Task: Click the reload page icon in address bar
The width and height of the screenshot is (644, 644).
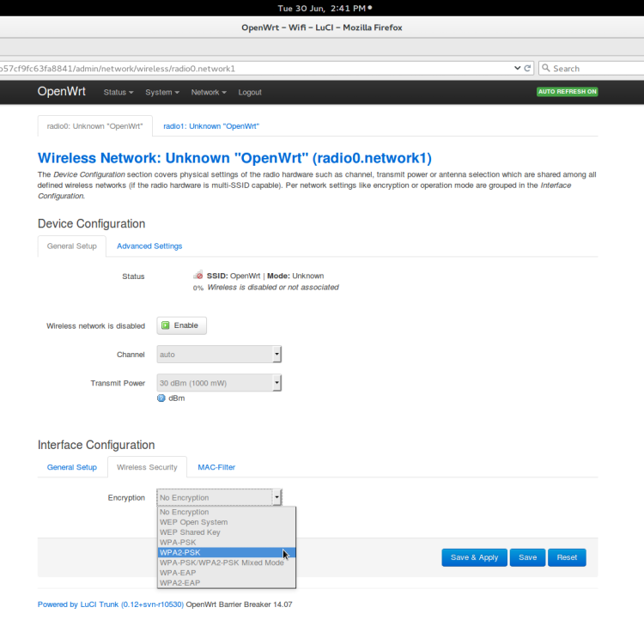Action: pyautogui.click(x=527, y=68)
